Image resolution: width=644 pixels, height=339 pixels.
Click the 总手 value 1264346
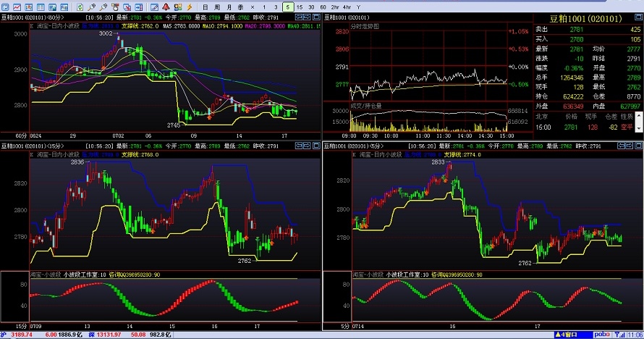point(572,78)
